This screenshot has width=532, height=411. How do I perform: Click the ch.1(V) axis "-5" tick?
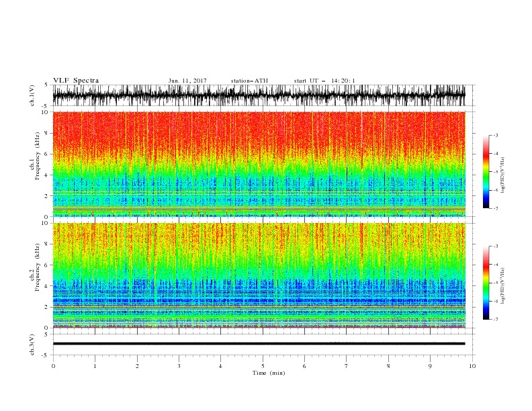(x=45, y=106)
